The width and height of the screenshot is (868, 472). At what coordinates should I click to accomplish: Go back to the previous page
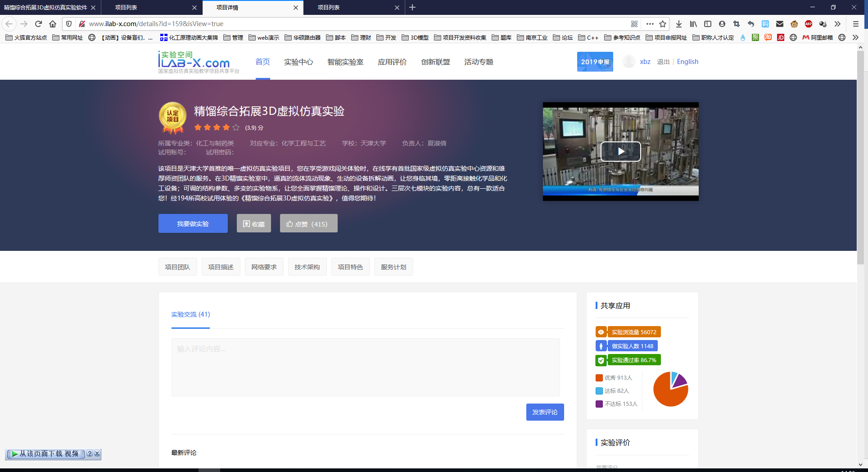pyautogui.click(x=9, y=24)
